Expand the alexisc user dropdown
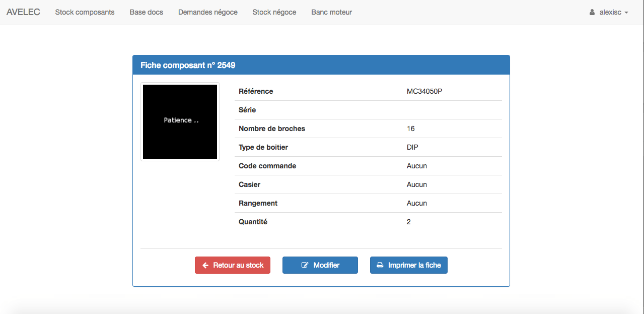 (x=609, y=12)
